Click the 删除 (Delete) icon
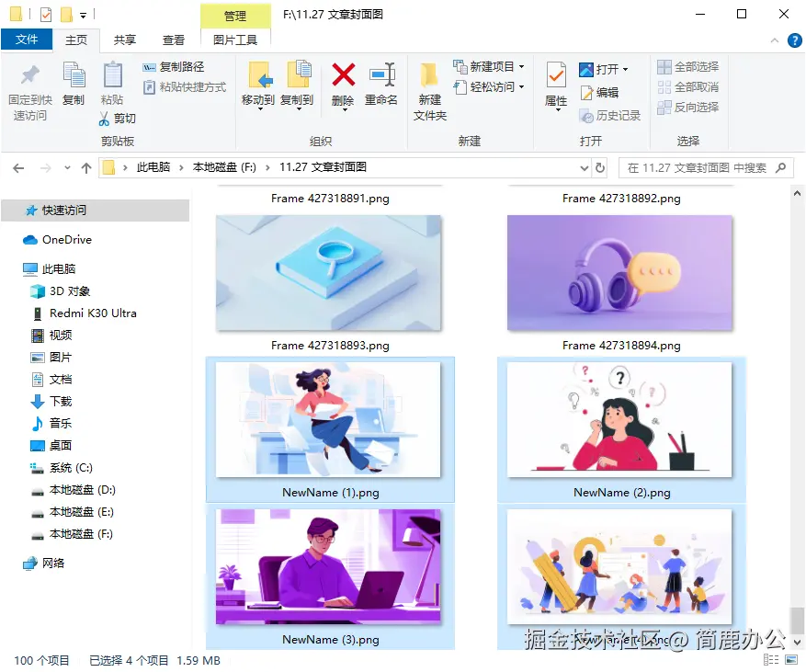 [x=343, y=87]
